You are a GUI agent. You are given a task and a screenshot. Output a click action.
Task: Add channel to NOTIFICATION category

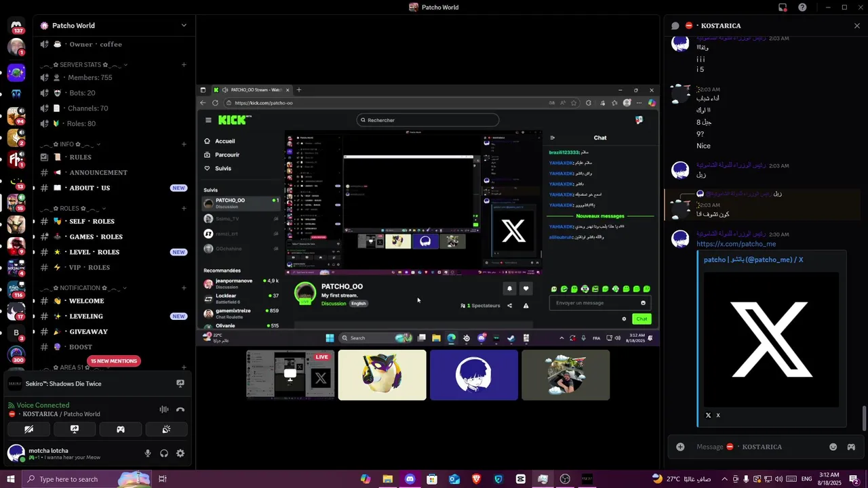point(184,288)
